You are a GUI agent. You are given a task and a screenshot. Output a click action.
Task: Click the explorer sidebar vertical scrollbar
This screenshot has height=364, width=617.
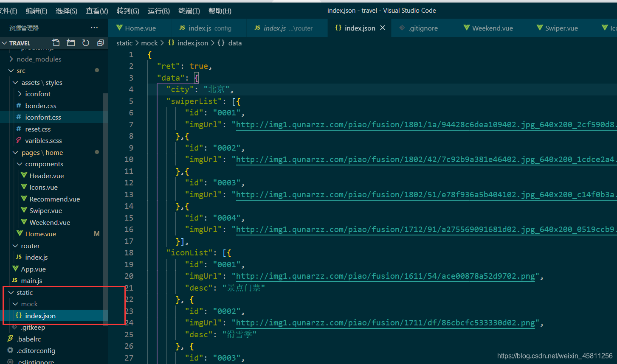(105, 210)
